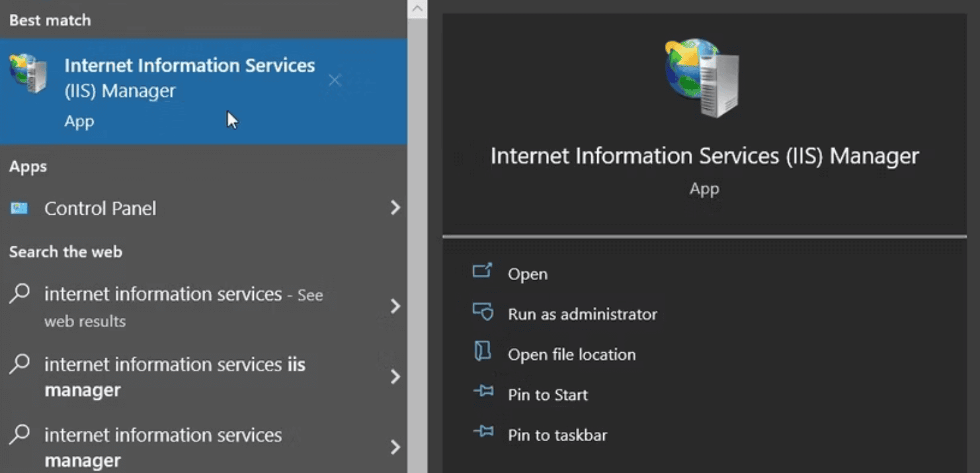This screenshot has width=980, height=473.
Task: Click the IIS Manager icon in Best match
Action: pyautogui.click(x=28, y=73)
